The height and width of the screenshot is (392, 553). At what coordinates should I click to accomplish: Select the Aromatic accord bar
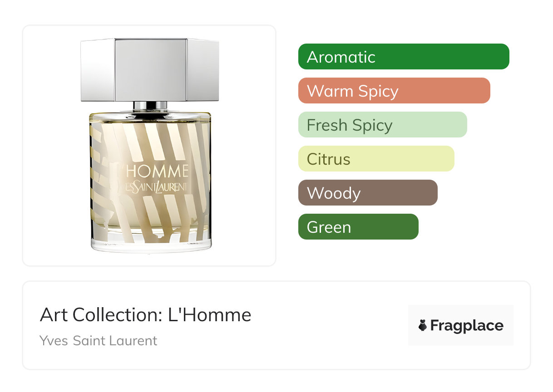tap(404, 57)
